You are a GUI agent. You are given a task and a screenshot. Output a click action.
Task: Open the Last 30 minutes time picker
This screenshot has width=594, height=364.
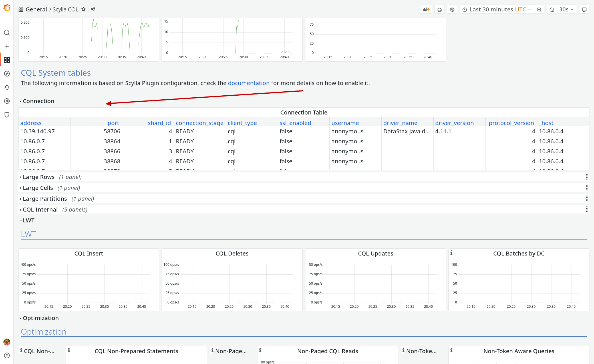click(x=497, y=9)
